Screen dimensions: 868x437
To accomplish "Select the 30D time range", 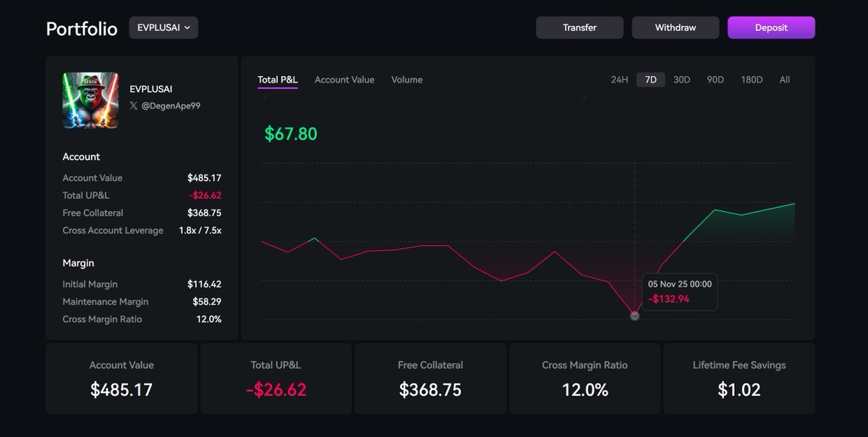I will [681, 80].
